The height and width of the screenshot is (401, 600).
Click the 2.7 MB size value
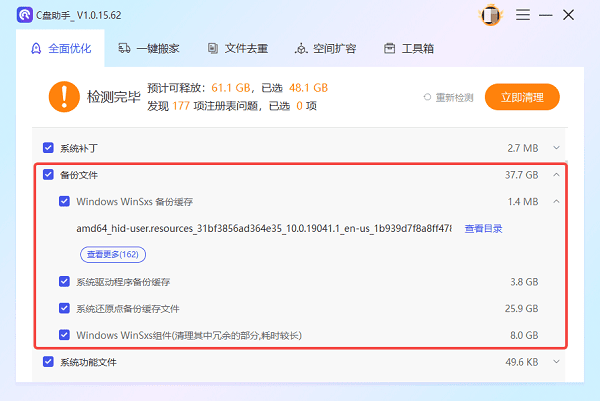[523, 148]
